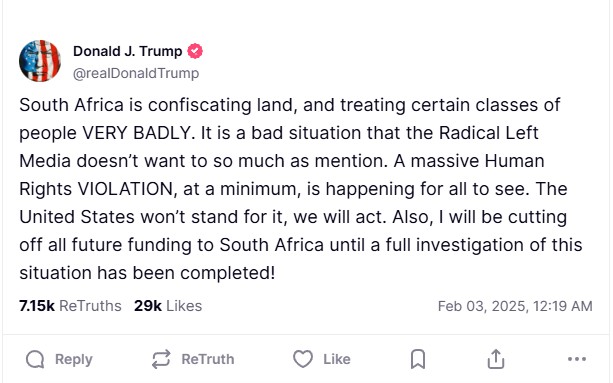
Task: Click the word ReTruths in the stats row
Action: click(90, 306)
